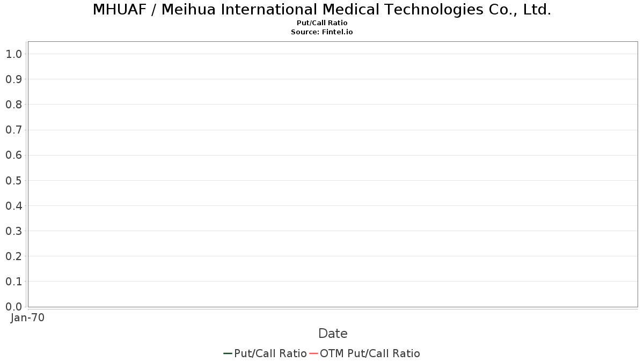Click the 0.0 y-axis tick label

tap(13, 307)
